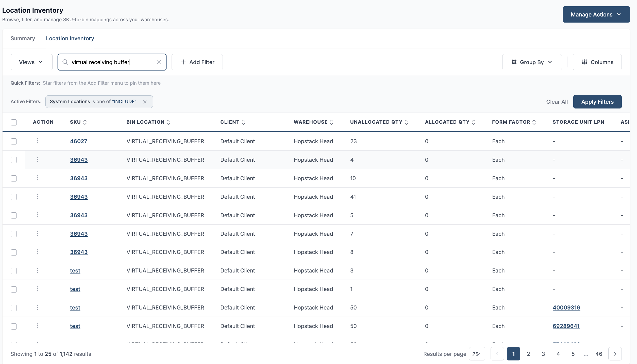Click into the virtual receiving buffer search field
This screenshot has height=364, width=637.
click(x=112, y=62)
